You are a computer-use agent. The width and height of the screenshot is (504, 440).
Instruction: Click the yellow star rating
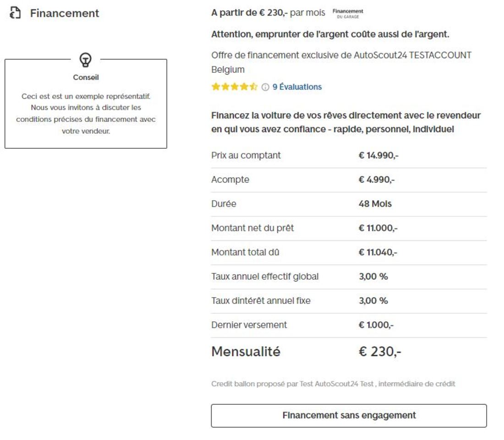pos(235,87)
